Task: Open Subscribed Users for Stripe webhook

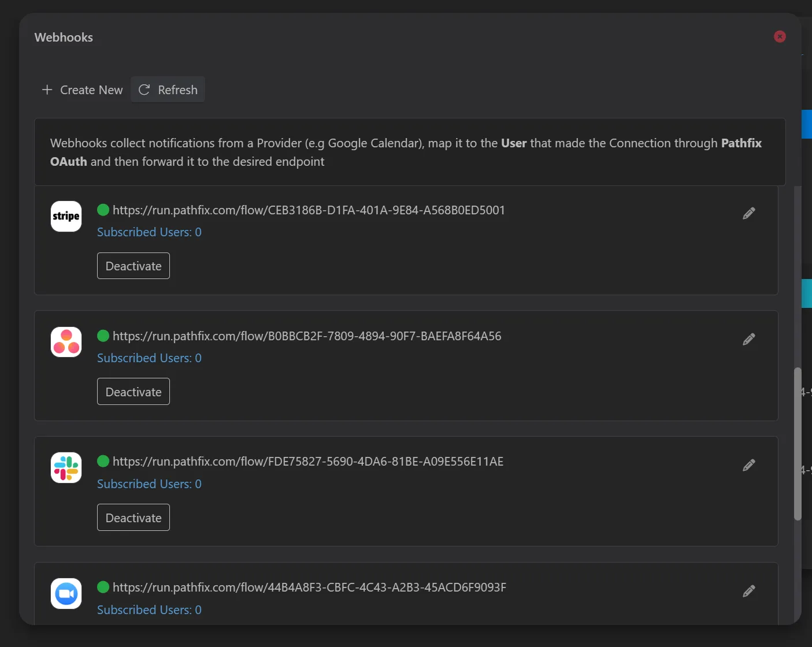Action: pyautogui.click(x=149, y=232)
